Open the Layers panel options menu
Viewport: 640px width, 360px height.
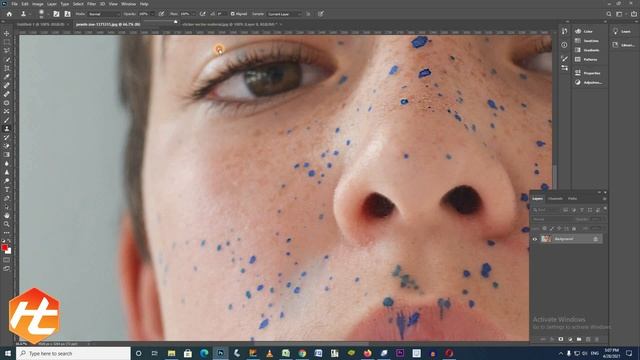604,199
